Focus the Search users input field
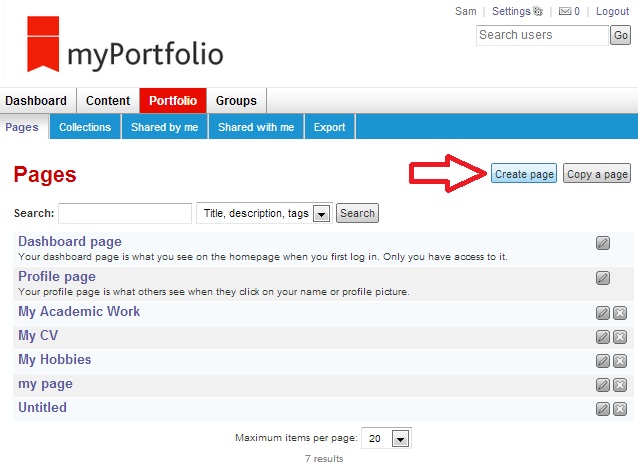The width and height of the screenshot is (638, 473). click(x=541, y=35)
